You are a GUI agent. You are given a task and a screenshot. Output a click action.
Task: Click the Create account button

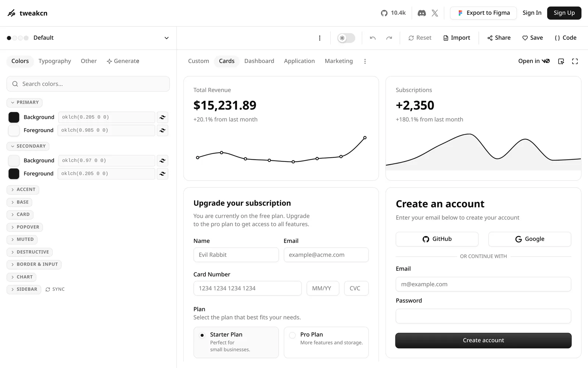pos(483,340)
